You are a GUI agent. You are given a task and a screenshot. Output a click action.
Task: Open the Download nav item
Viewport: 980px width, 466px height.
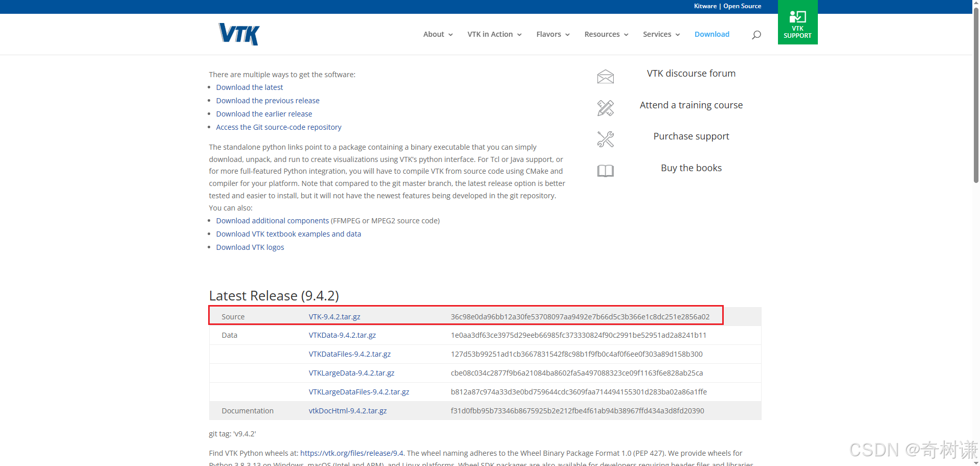tap(712, 34)
